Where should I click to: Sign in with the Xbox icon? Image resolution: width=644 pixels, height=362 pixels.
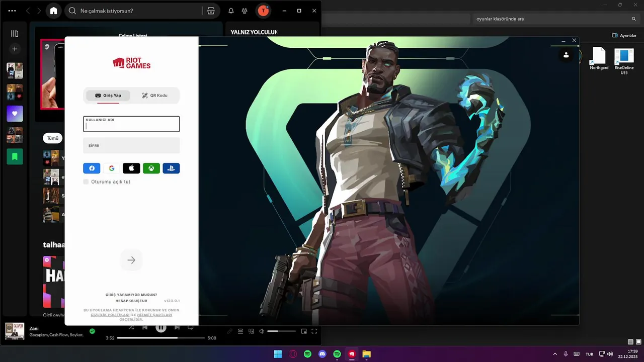151,168
